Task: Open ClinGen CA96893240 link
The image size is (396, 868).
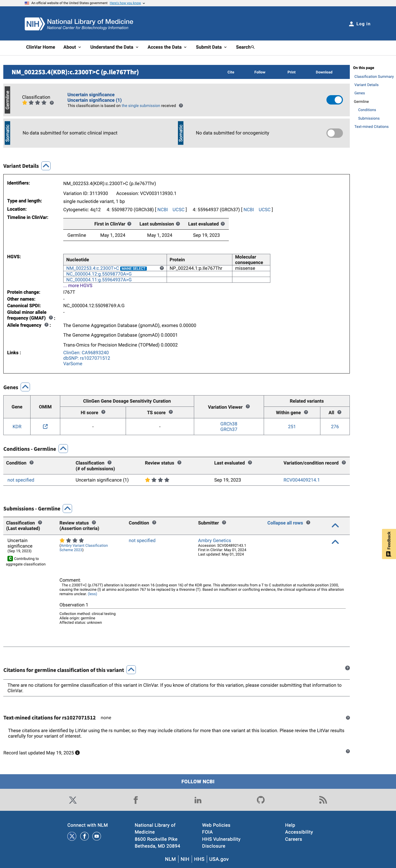Action: [x=86, y=353]
